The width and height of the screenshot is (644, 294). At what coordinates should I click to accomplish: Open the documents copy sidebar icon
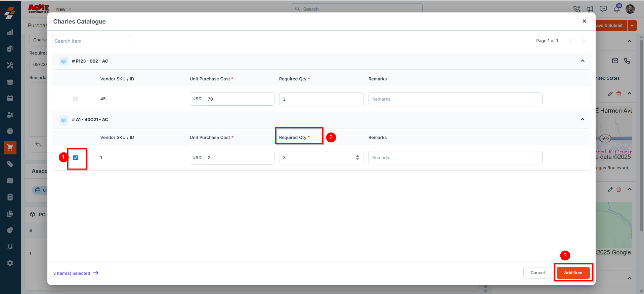[10, 214]
